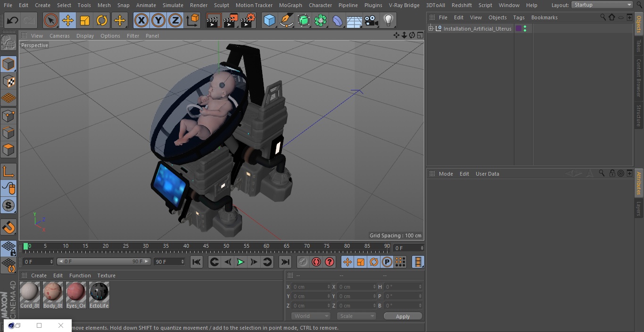The image size is (644, 332).
Task: Open Objects panel Tags menu
Action: (519, 17)
